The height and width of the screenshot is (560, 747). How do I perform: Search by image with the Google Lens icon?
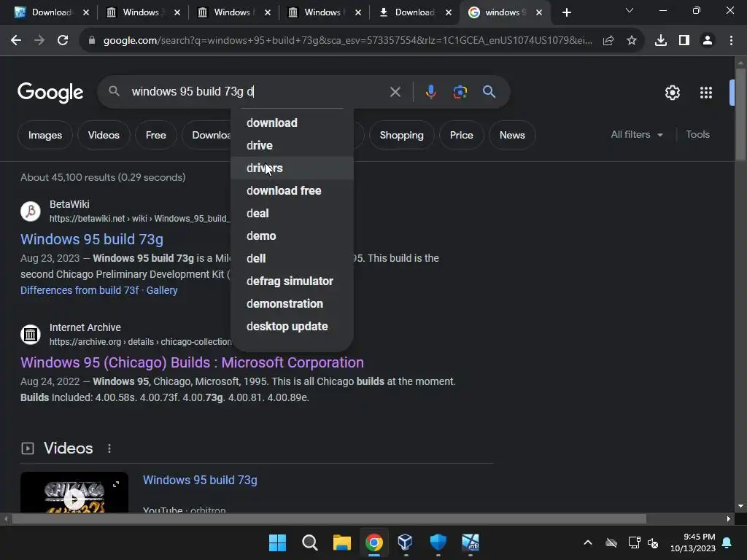coord(460,91)
